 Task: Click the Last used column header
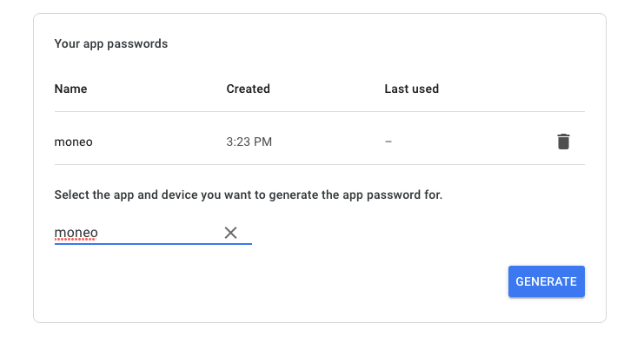(x=412, y=89)
